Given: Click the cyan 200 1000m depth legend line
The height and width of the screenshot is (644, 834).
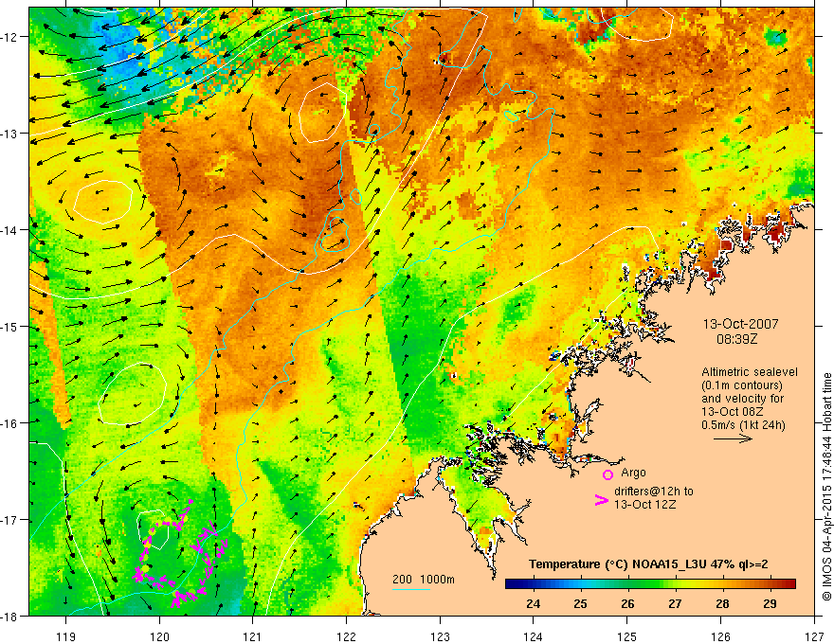Looking at the screenshot, I should click(x=411, y=589).
